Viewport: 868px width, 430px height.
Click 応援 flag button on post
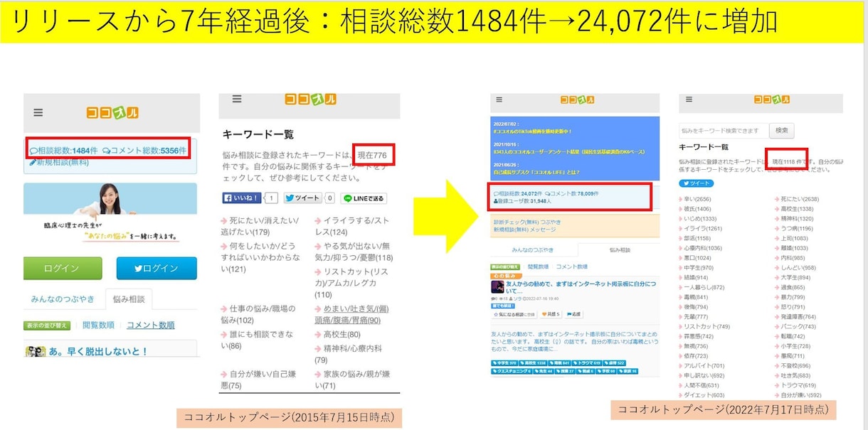click(573, 314)
